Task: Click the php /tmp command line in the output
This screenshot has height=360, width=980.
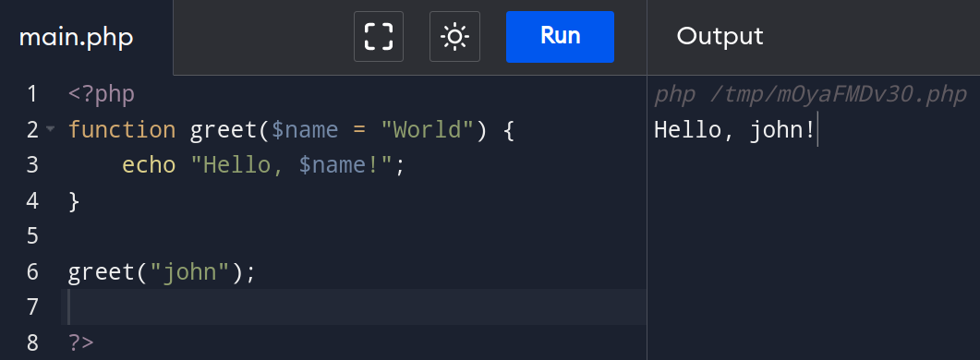Action: [810, 95]
